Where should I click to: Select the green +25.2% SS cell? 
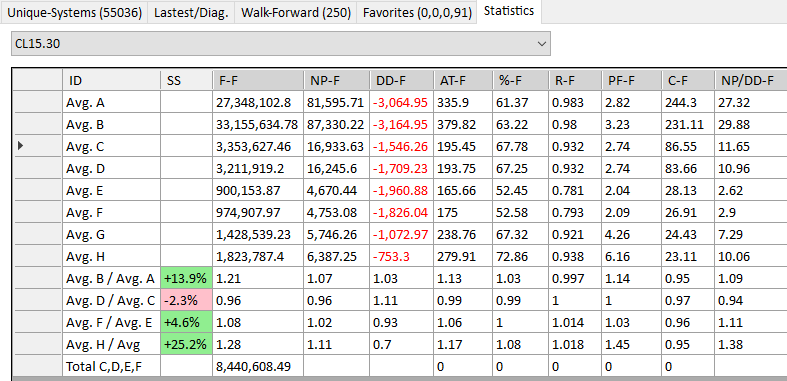pos(186,345)
